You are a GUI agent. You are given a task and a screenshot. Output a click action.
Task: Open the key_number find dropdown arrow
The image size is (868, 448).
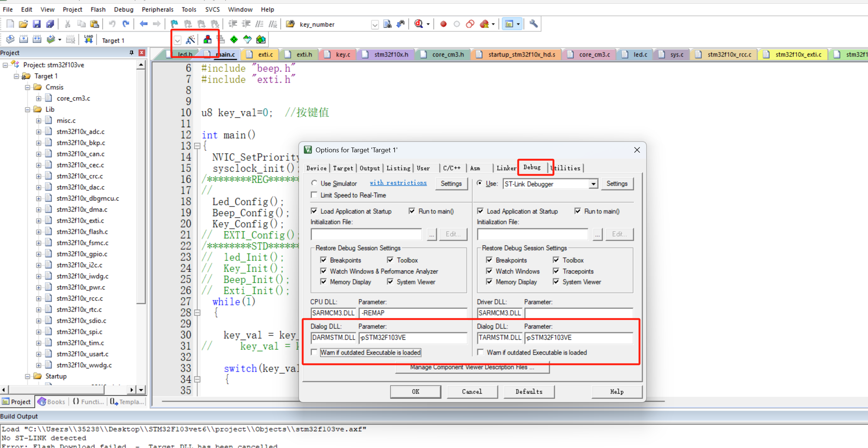click(375, 24)
